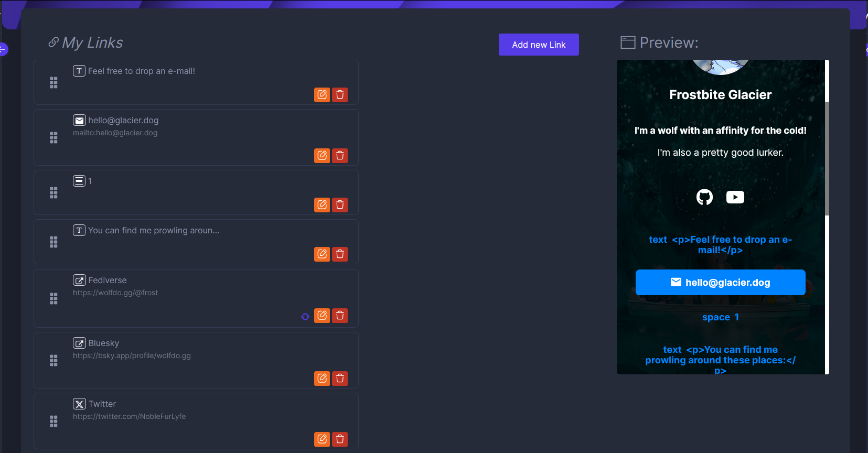Click the Bluesky link title

click(104, 343)
